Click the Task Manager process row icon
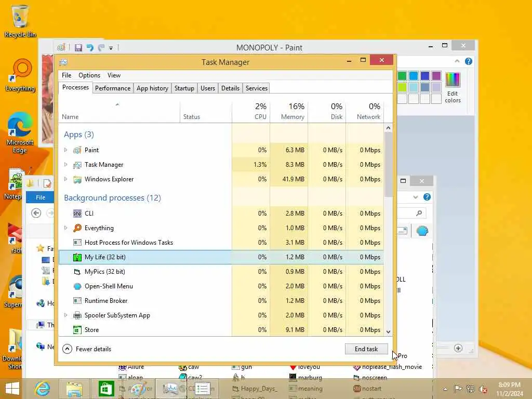Screen dimensions: 532x399 pos(77,165)
